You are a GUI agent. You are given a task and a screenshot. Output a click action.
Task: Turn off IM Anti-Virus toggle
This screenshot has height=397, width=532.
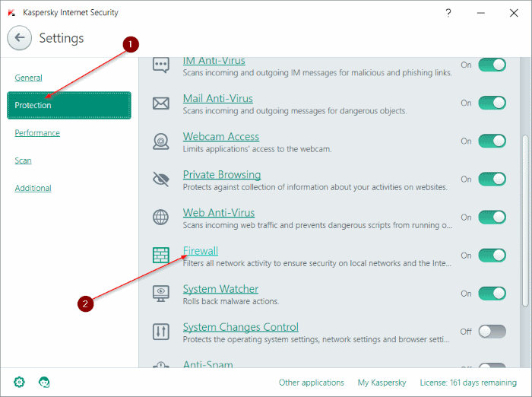pyautogui.click(x=492, y=65)
